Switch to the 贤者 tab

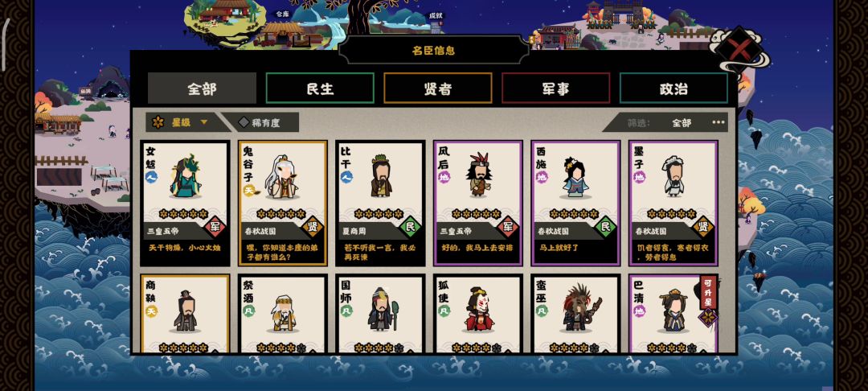click(438, 88)
